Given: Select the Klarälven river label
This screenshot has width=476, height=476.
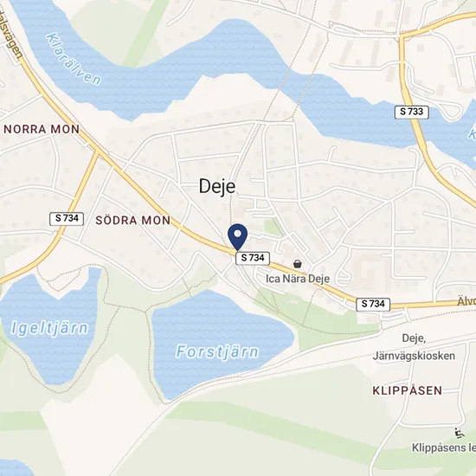Looking at the screenshot, I should pos(74,59).
